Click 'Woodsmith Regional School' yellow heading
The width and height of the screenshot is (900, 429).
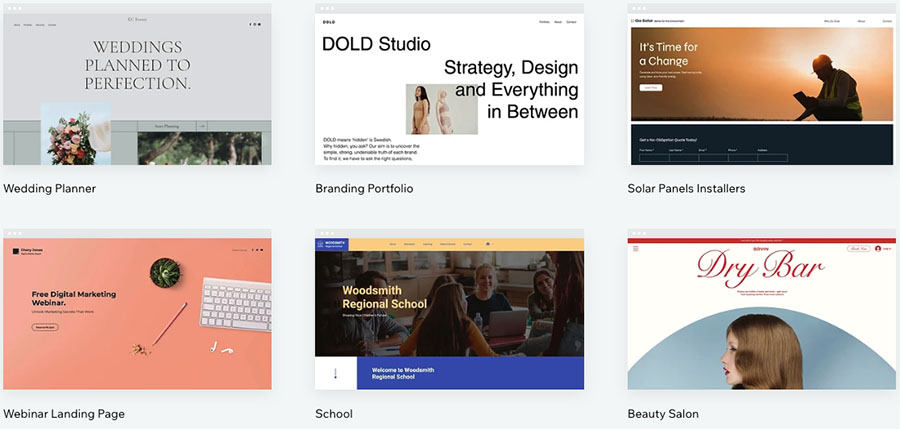pyautogui.click(x=385, y=297)
